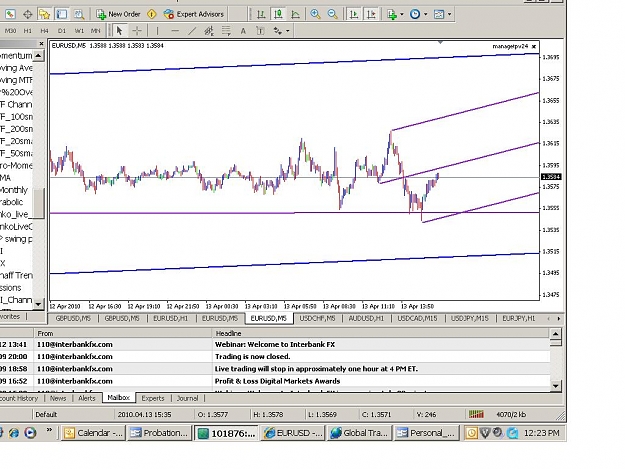Viewport: 625px width, 469px height.
Task: Select the H4 timeframe
Action: click(x=44, y=31)
